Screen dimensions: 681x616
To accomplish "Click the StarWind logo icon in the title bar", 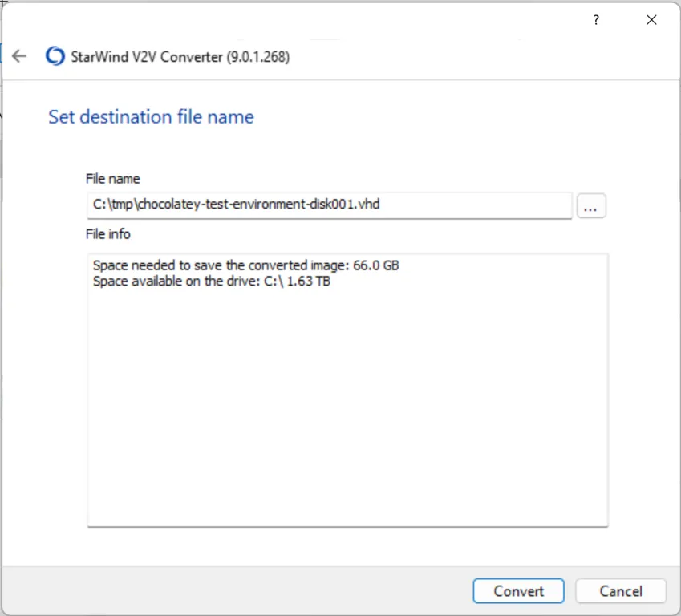I will tap(55, 56).
